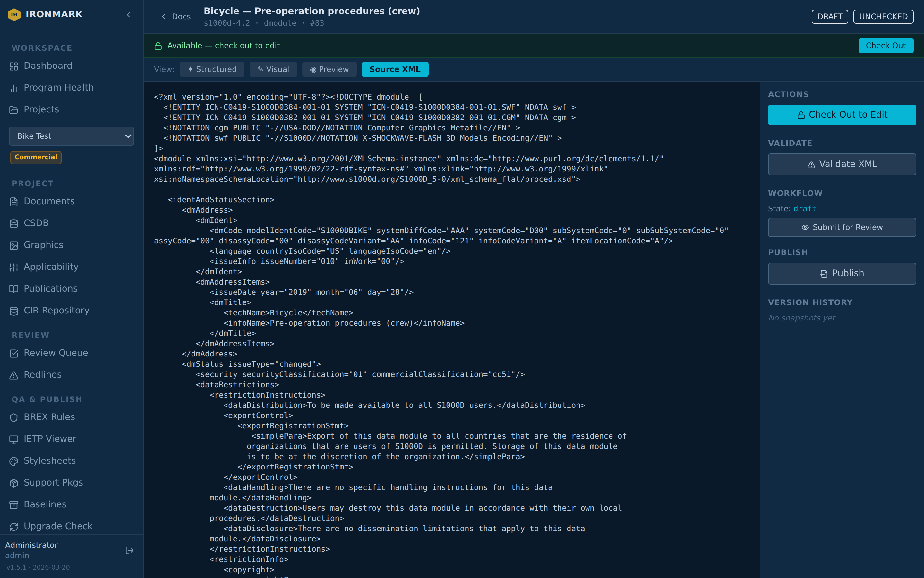Click the Publications book icon
The image size is (924, 578).
(x=14, y=289)
